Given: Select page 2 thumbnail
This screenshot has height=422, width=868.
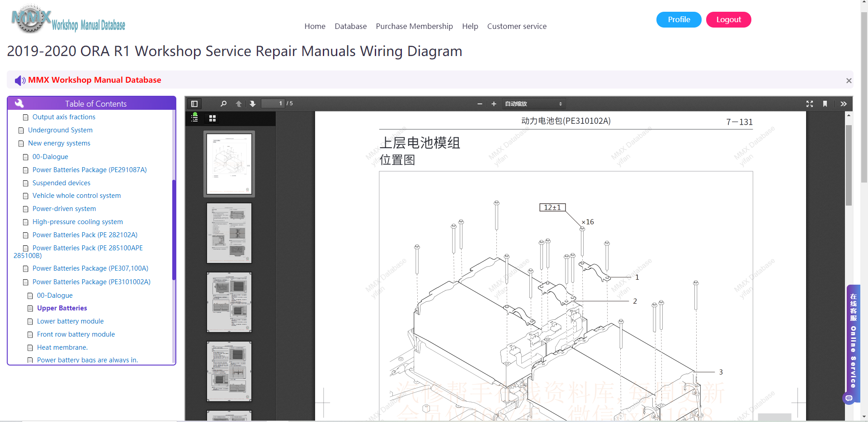Looking at the screenshot, I should click(229, 233).
